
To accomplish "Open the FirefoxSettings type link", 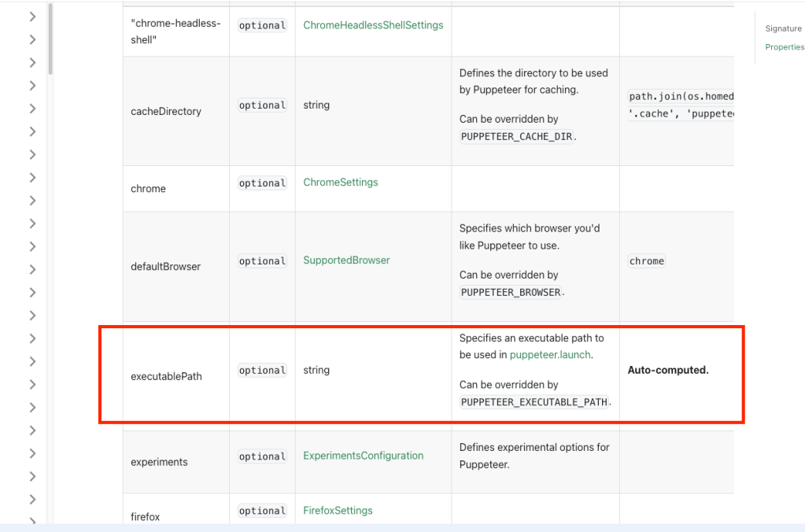I will (338, 511).
